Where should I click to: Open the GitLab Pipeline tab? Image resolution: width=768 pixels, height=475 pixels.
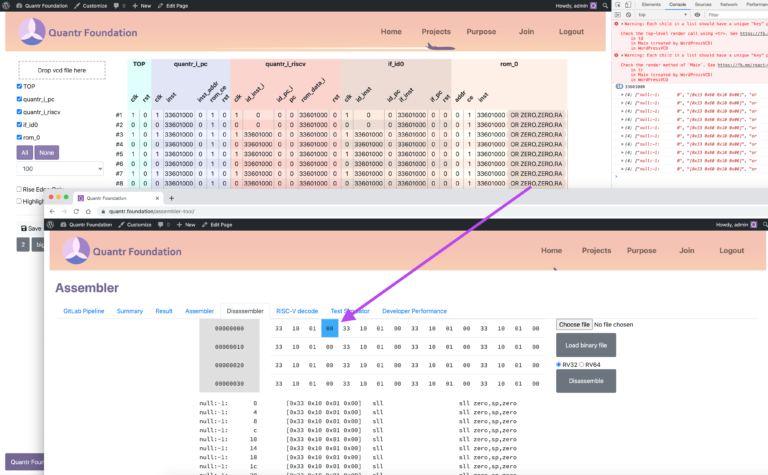pyautogui.click(x=84, y=311)
